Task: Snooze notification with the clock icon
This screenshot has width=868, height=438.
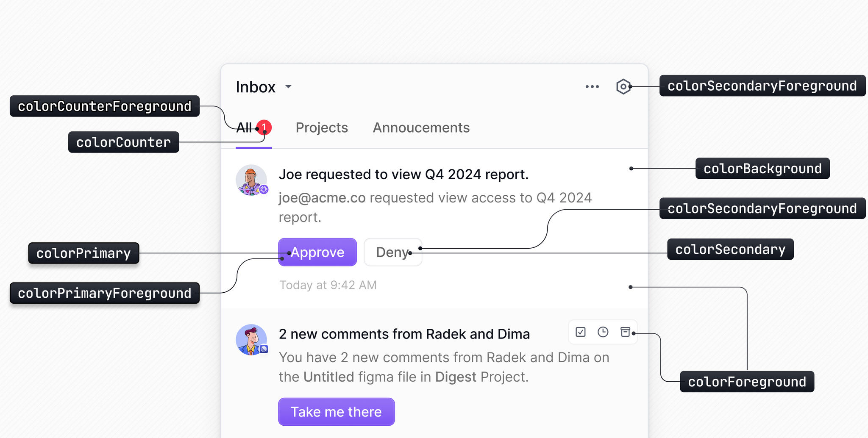Action: [603, 332]
